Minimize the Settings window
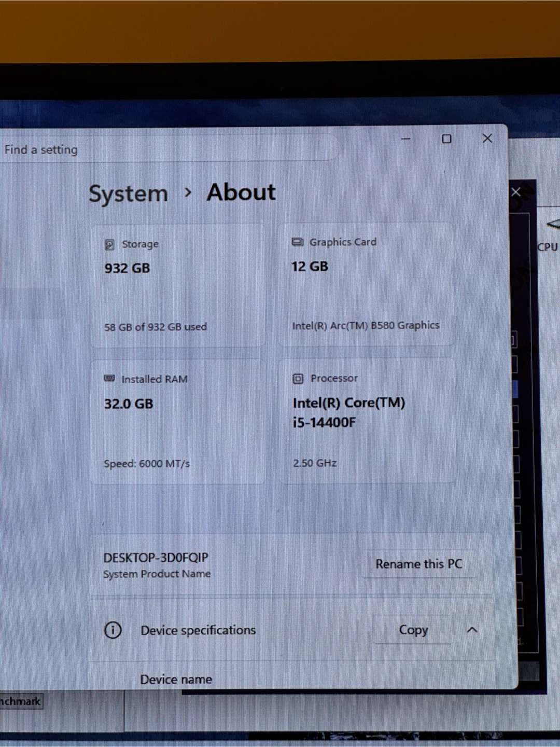The height and width of the screenshot is (747, 560). (x=405, y=139)
